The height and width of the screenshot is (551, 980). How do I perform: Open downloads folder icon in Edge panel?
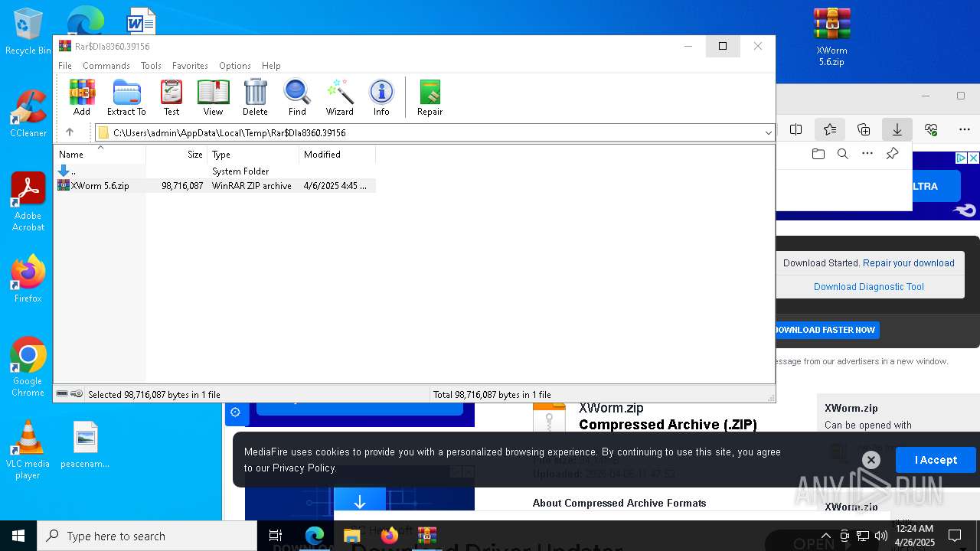[x=818, y=154]
